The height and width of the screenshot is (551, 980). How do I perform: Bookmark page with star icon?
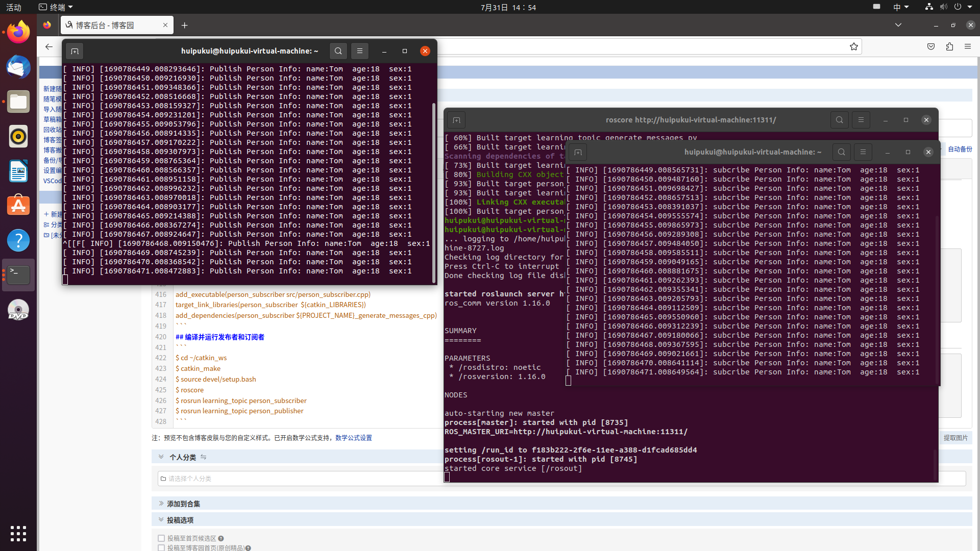[x=854, y=47]
